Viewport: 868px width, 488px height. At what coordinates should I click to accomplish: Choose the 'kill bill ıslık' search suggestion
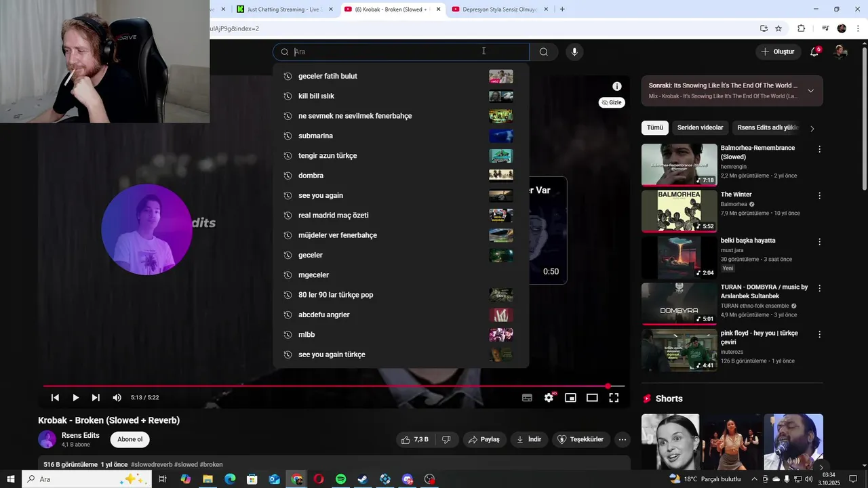[401, 96]
